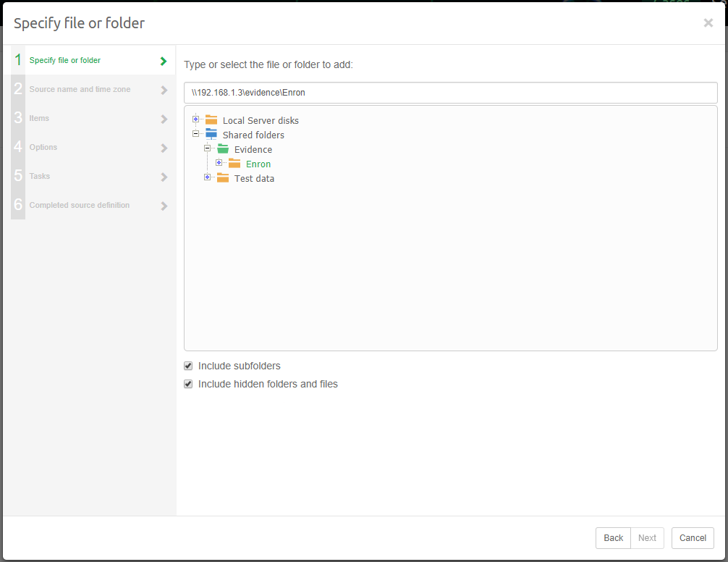Click the Local Server disks folder icon
The height and width of the screenshot is (562, 728).
pos(211,120)
